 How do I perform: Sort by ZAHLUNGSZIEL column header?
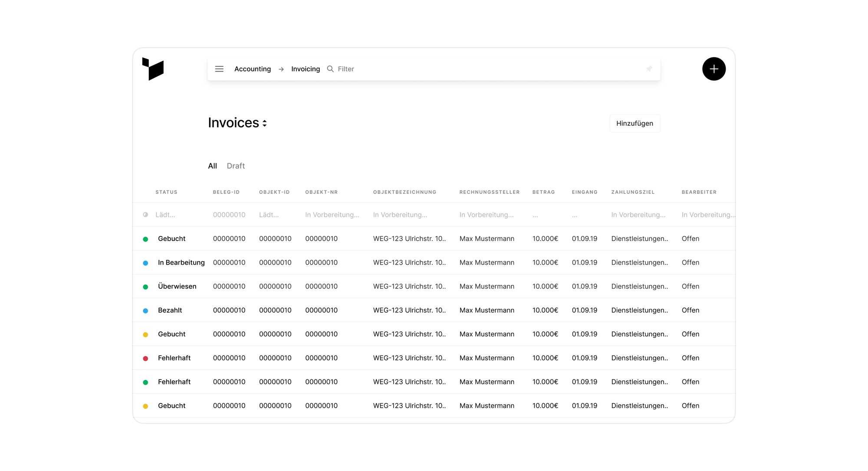[633, 192]
